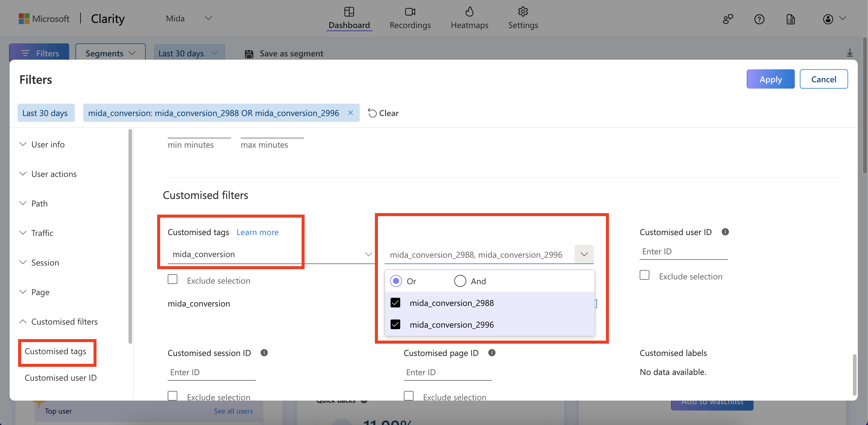Screen dimensions: 868x425
Task: Uncheck the mida_conversion_2988 checkbox
Action: pos(395,303)
